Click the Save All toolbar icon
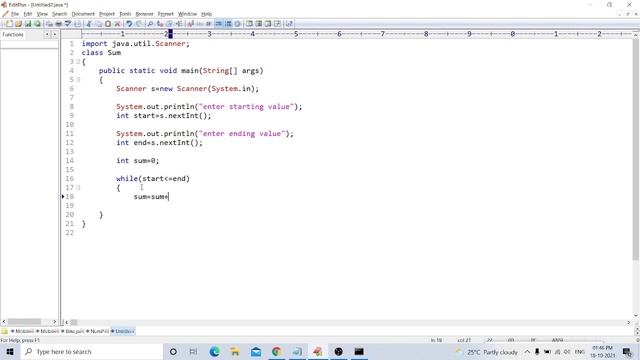The image size is (640, 360). [37, 24]
